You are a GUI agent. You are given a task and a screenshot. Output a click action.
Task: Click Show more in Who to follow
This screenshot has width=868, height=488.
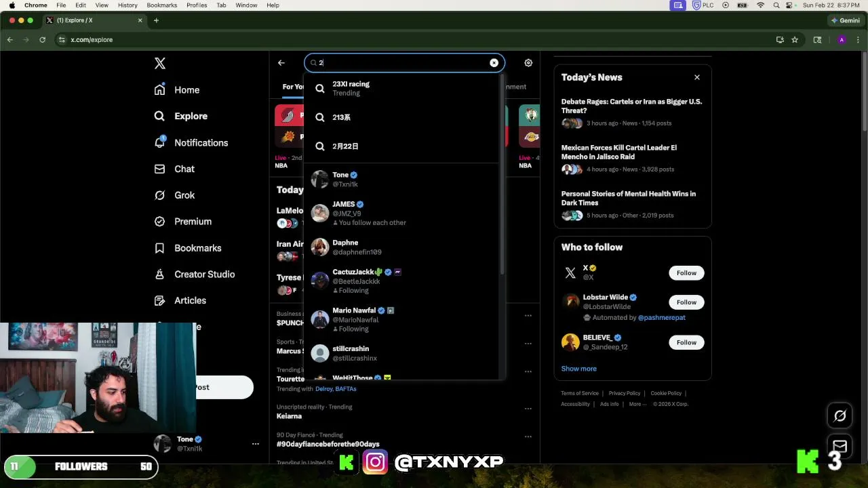pos(579,369)
